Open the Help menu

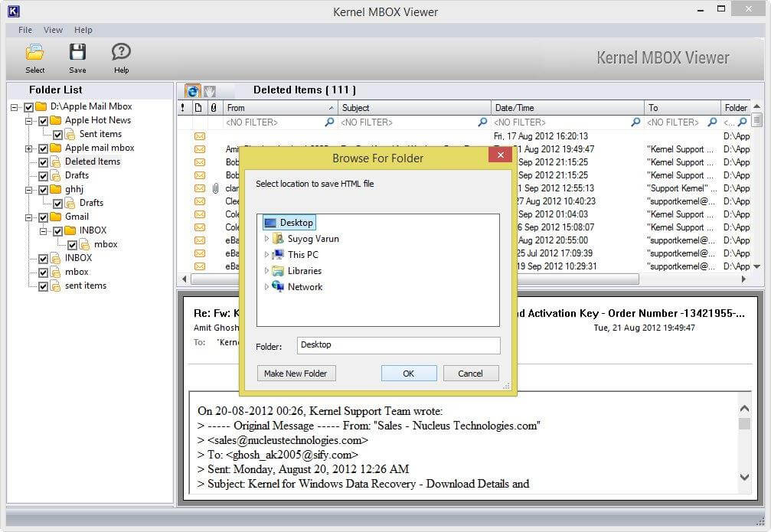tap(83, 30)
